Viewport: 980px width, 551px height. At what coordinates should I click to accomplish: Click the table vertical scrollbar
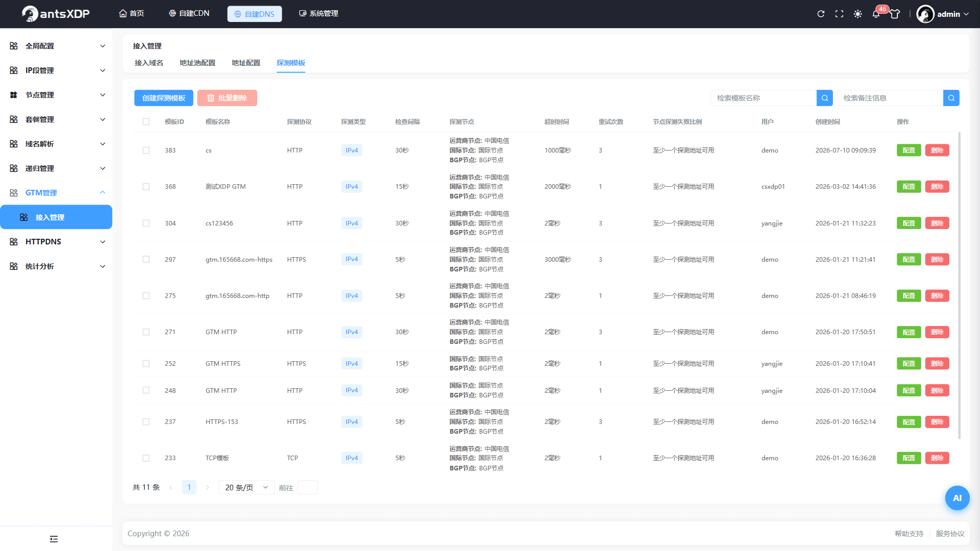tap(960, 286)
